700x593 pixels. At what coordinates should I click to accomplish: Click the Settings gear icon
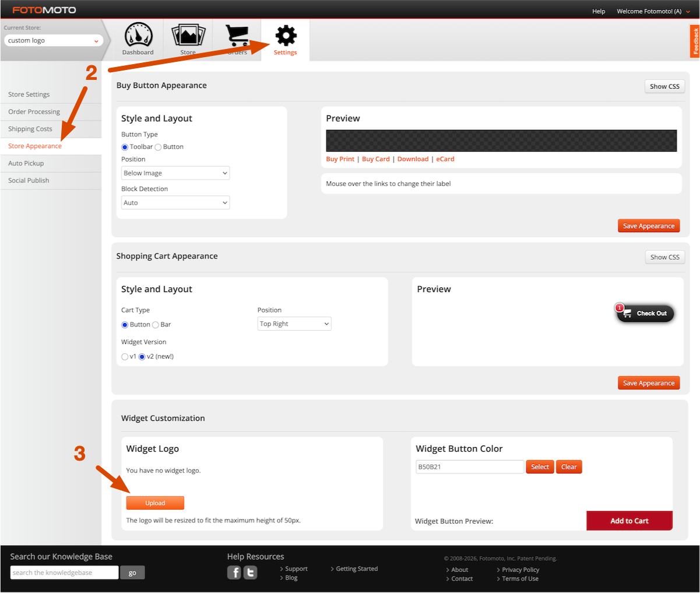(x=286, y=36)
